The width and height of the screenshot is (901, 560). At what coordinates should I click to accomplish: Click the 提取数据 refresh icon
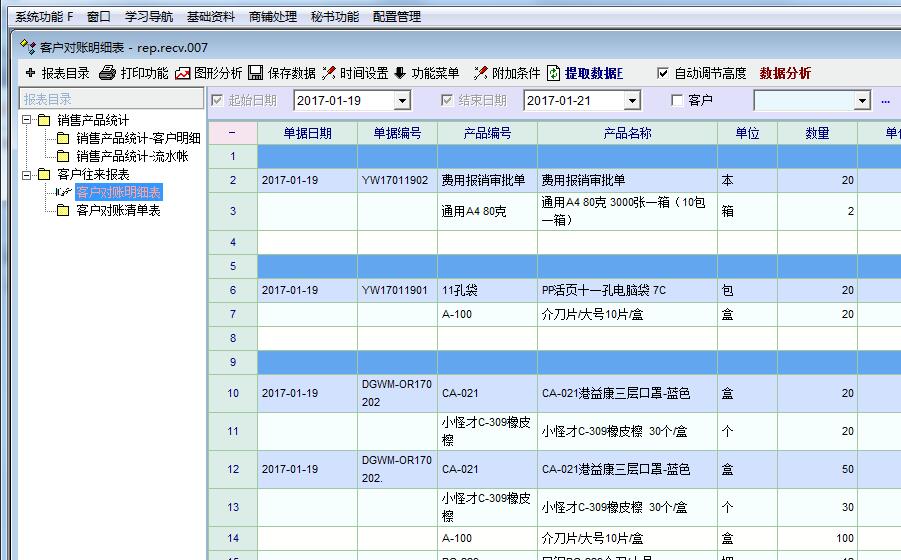554,73
